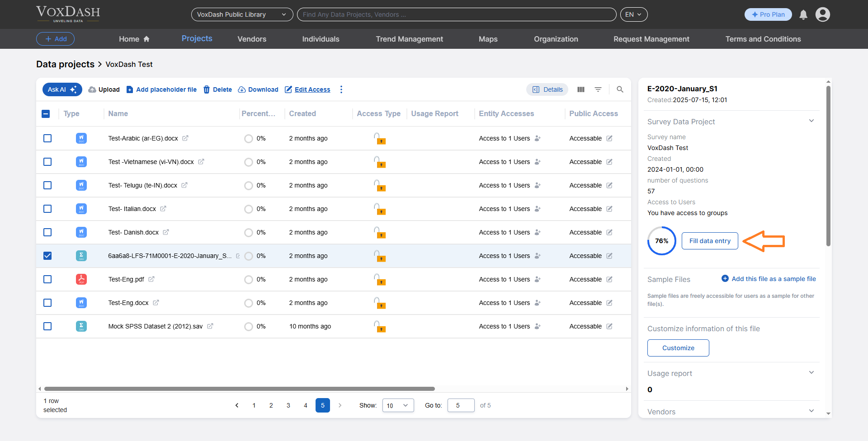Check the Test-Arabic (ar-EG).docx checkbox
This screenshot has width=868, height=441.
pyautogui.click(x=47, y=138)
